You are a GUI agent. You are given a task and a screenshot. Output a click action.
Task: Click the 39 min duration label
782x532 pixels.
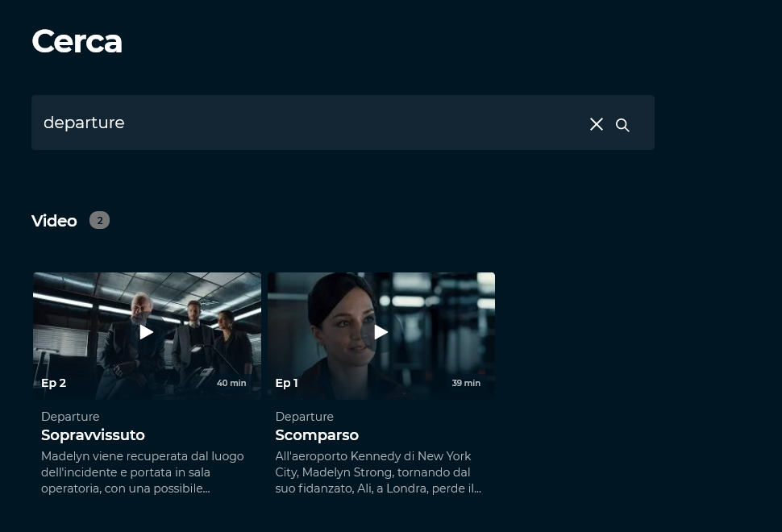[466, 383]
